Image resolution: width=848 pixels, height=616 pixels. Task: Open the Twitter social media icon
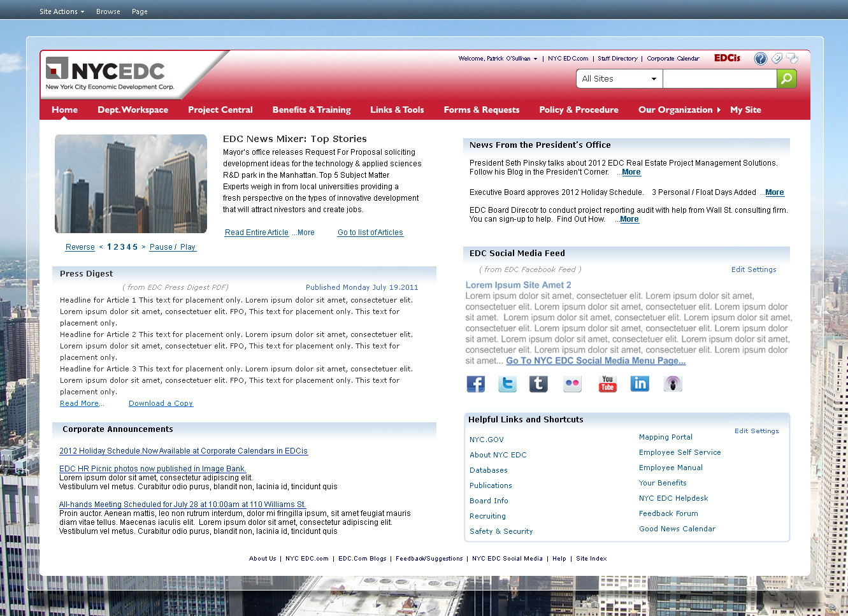tap(507, 383)
